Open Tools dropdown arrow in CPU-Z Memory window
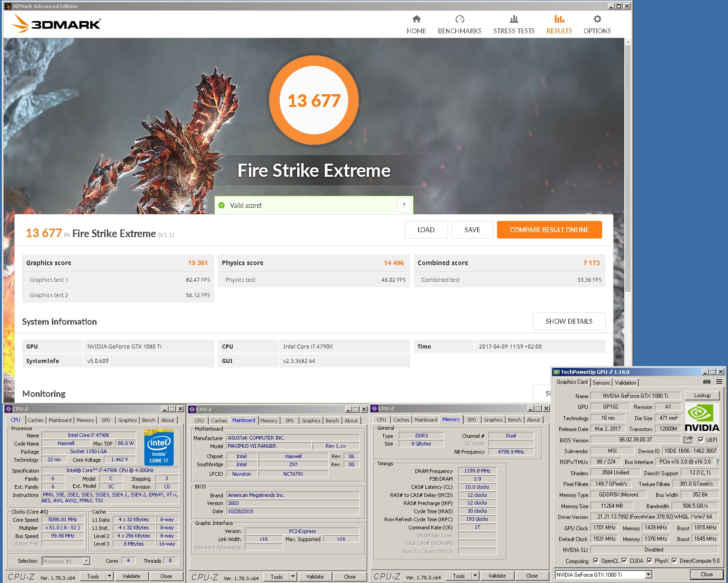The height and width of the screenshot is (583, 728). 475,576
